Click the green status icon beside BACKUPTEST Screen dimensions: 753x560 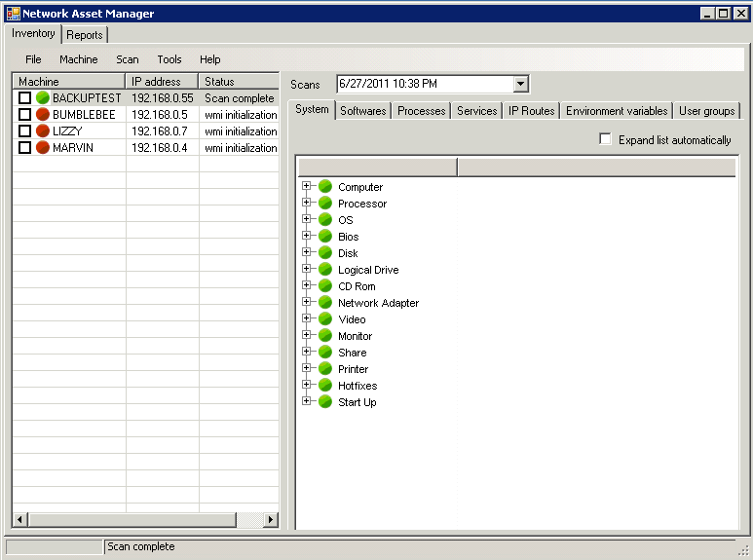[x=43, y=98]
